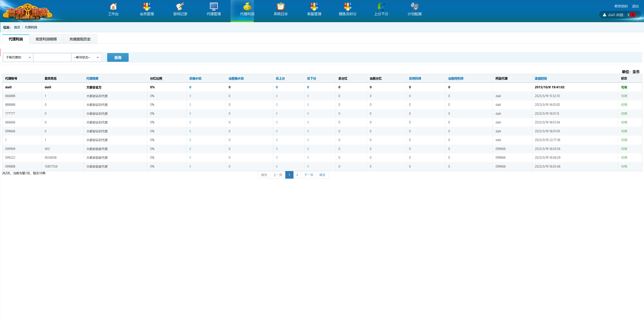The image size is (644, 322).
Task: Open 上分下分 arrows icon
Action: coord(381,7)
